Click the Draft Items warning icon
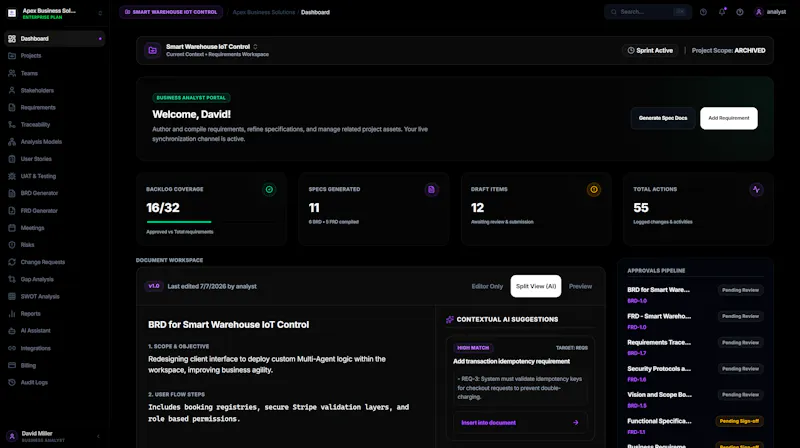Image resolution: width=800 pixels, height=448 pixels. point(594,190)
